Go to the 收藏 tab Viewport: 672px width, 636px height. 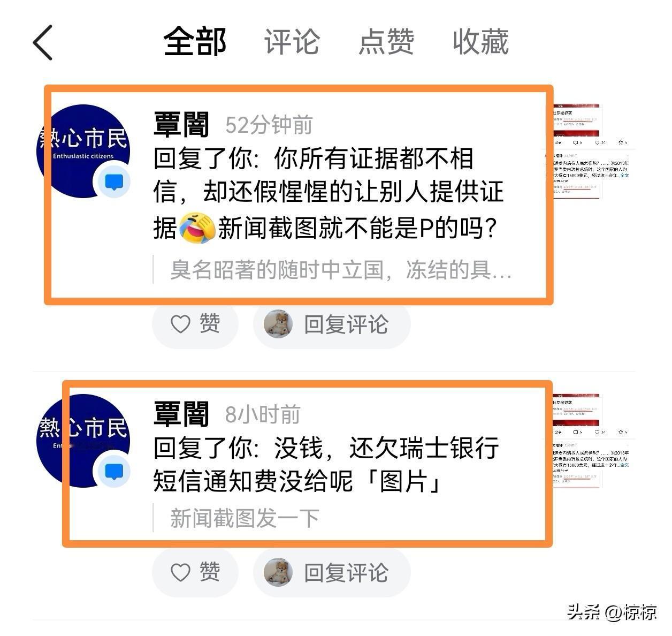click(x=480, y=42)
